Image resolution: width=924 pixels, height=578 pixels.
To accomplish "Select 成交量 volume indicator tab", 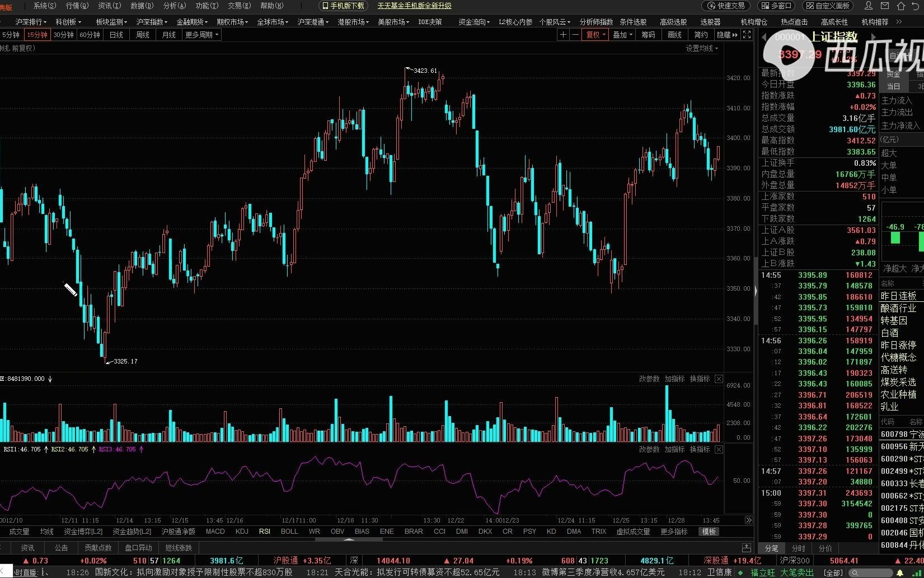I will coord(19,532).
